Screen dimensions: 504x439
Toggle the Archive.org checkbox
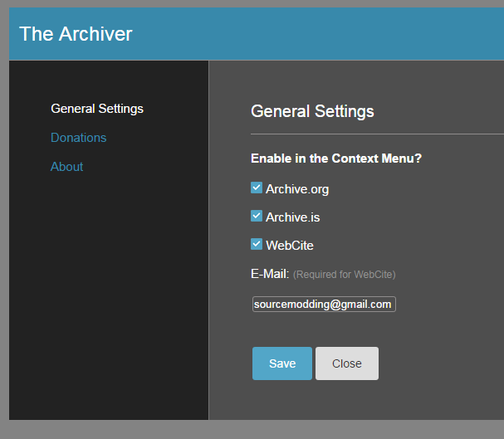pos(257,188)
